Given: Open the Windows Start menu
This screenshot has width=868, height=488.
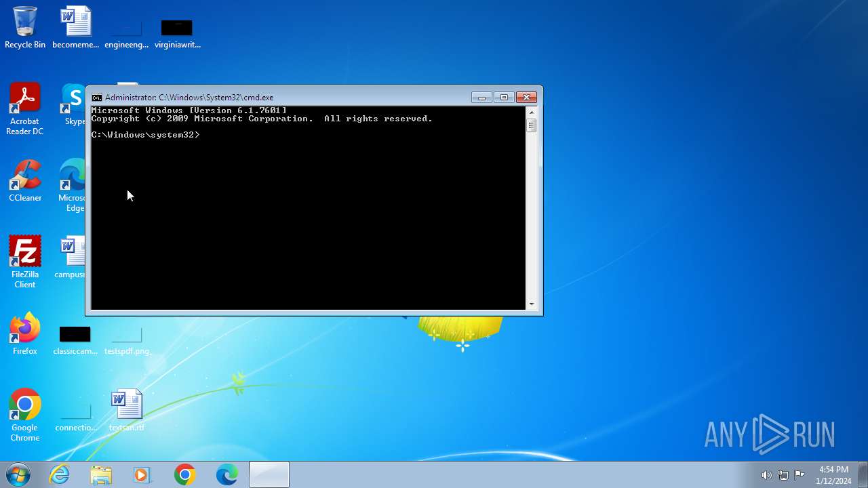Looking at the screenshot, I should (x=18, y=474).
